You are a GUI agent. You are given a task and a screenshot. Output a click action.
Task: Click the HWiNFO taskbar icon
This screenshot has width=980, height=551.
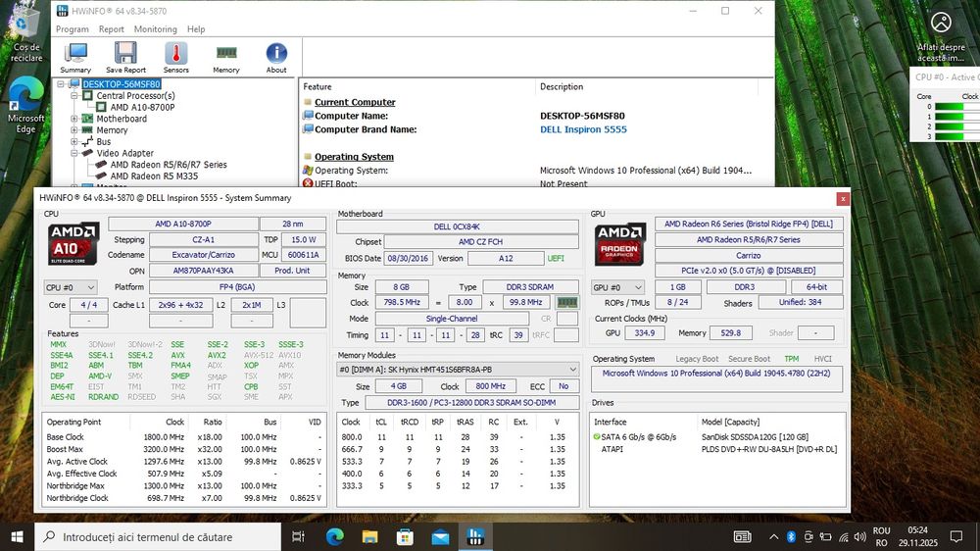[x=475, y=536]
